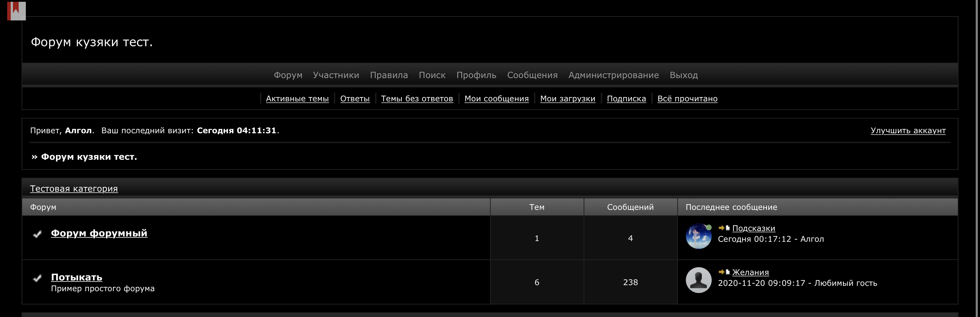Click the timestamp Сегодня 00:17:12 - Алгол
Screen dimensions: 980x317
coord(771,239)
